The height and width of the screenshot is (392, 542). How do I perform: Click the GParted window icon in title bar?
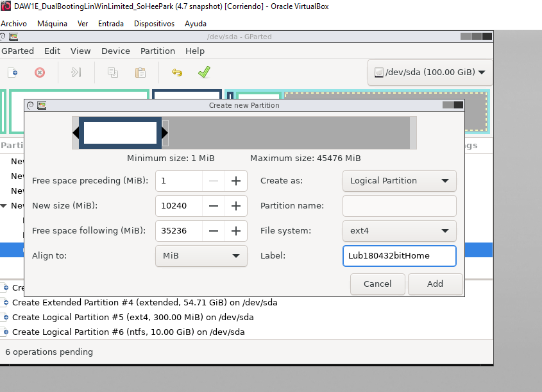click(13, 37)
